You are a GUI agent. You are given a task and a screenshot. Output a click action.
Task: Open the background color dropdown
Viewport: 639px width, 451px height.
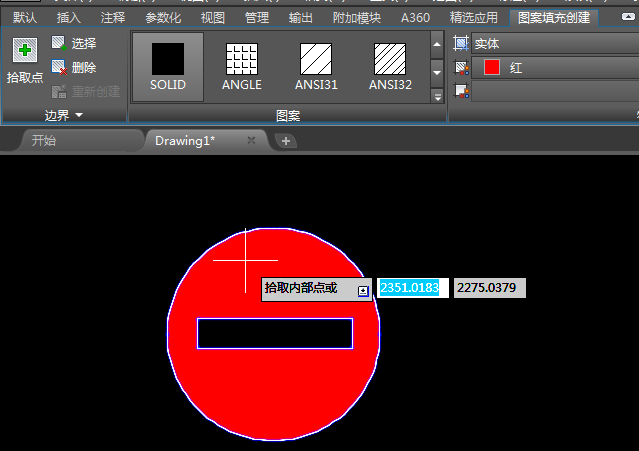555,91
